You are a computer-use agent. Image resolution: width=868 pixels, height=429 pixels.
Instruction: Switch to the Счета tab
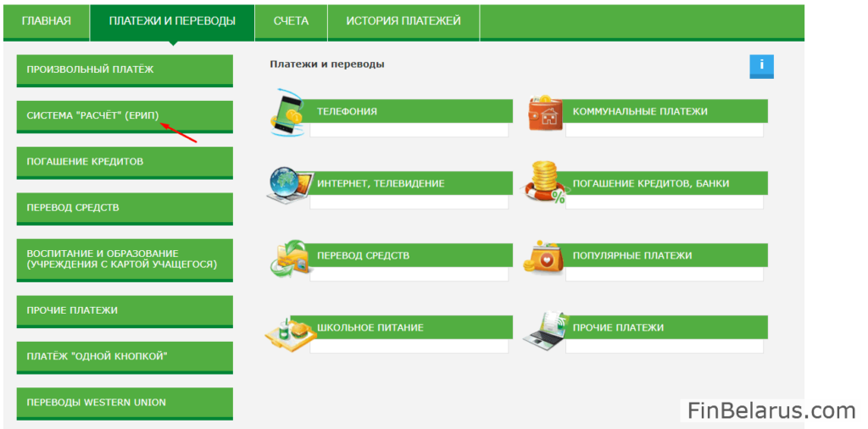point(291,21)
